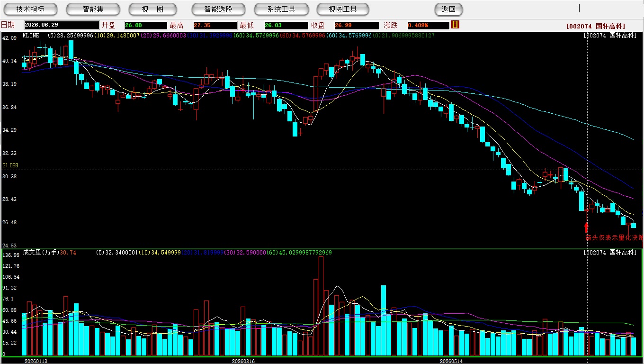The width and height of the screenshot is (644, 364).
Task: Open the 系统工具 button
Action: tap(281, 9)
